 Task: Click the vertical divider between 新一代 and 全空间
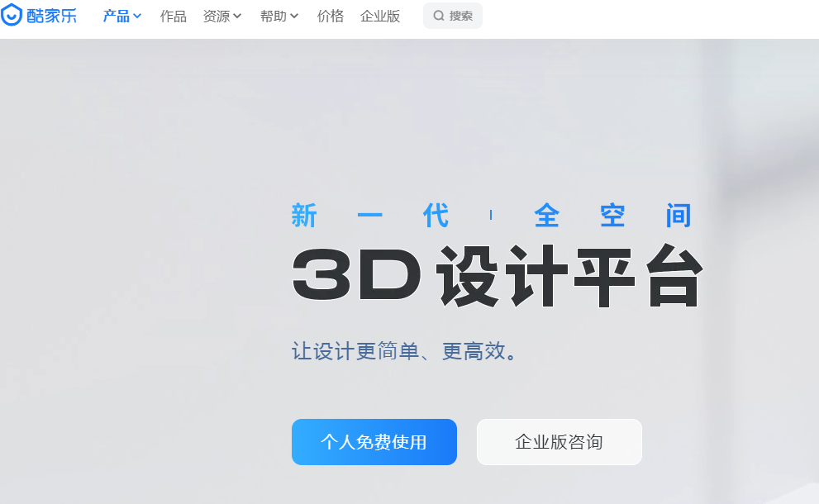click(x=491, y=216)
